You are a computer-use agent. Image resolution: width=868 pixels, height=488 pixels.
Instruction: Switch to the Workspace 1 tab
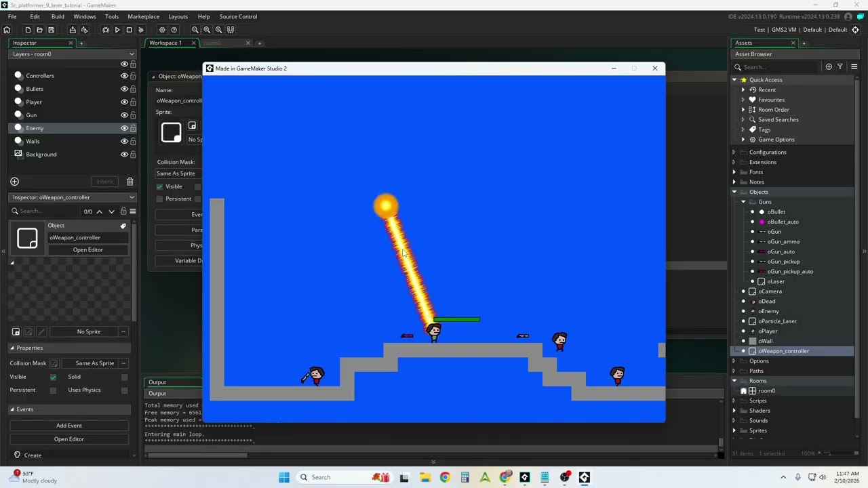click(x=165, y=43)
